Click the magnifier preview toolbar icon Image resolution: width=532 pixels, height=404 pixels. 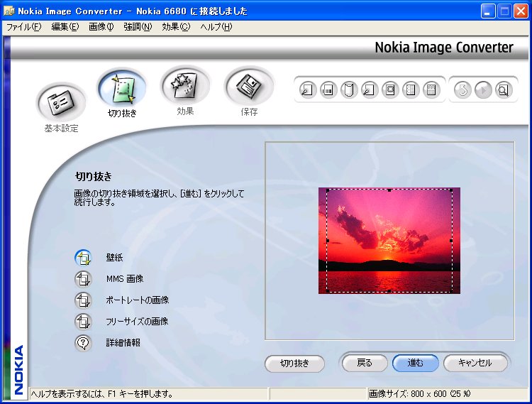click(504, 90)
